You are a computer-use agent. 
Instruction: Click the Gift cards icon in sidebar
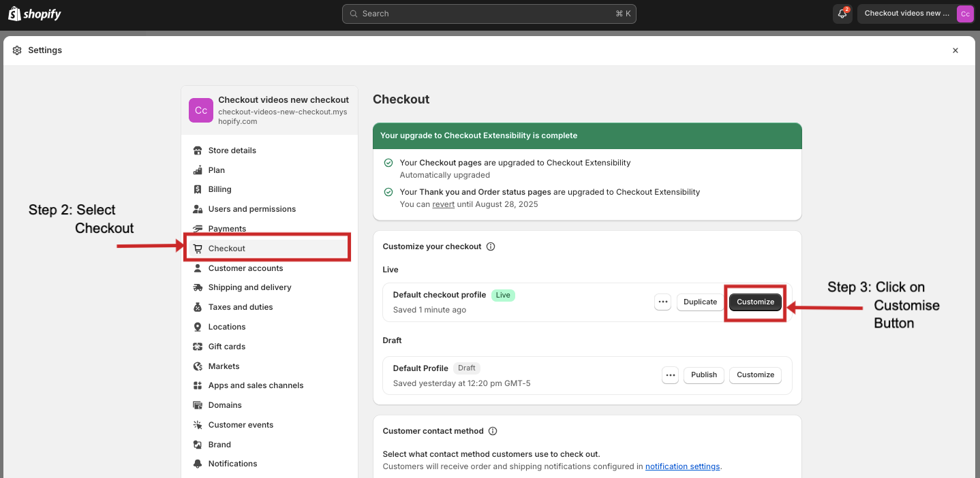point(198,347)
